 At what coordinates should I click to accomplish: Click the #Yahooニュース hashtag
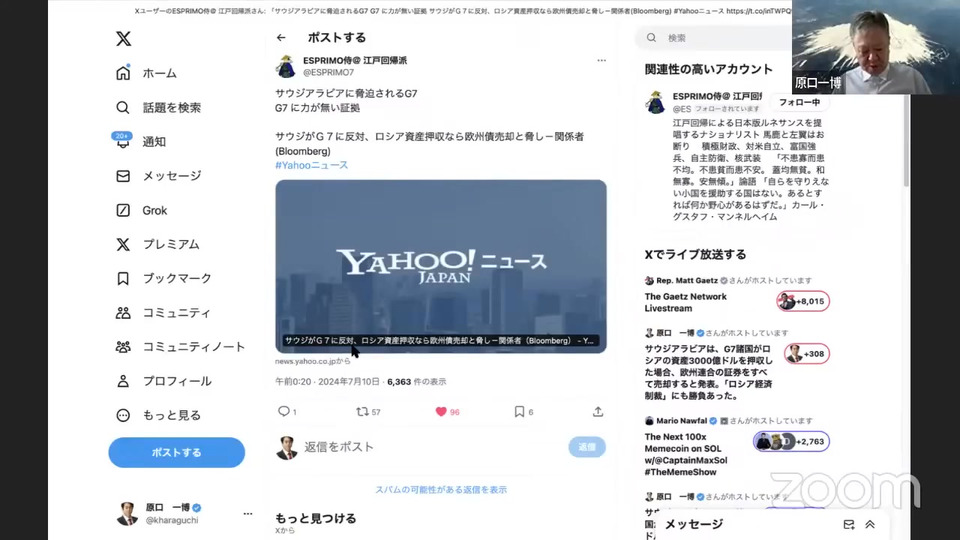pyautogui.click(x=312, y=165)
